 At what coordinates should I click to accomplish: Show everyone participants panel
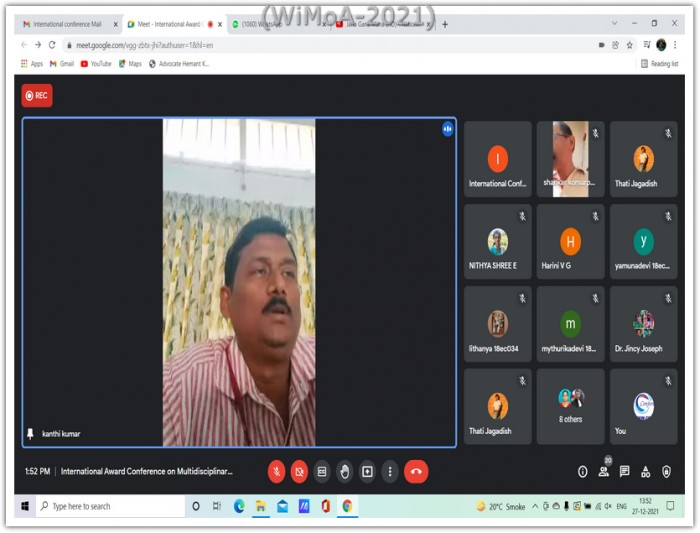[604, 472]
